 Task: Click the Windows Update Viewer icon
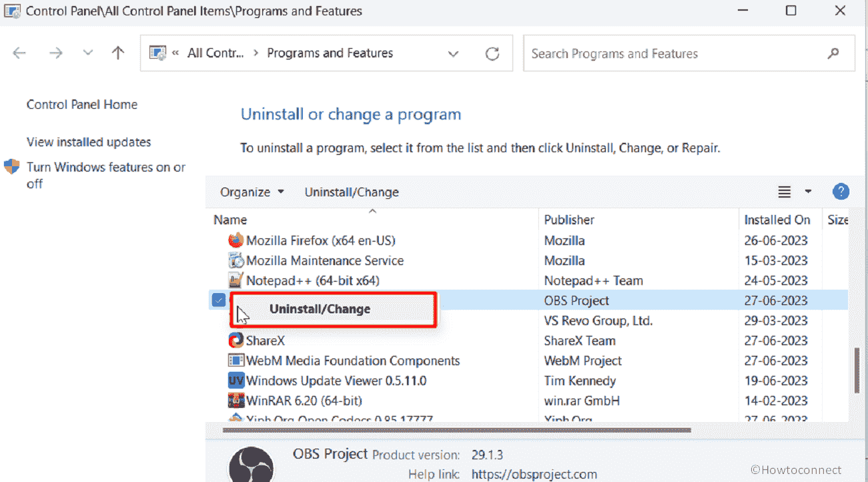(236, 381)
